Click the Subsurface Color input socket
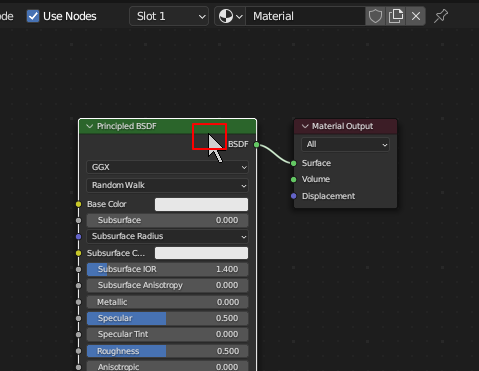Viewport: 479px width, 371px height. (78, 253)
